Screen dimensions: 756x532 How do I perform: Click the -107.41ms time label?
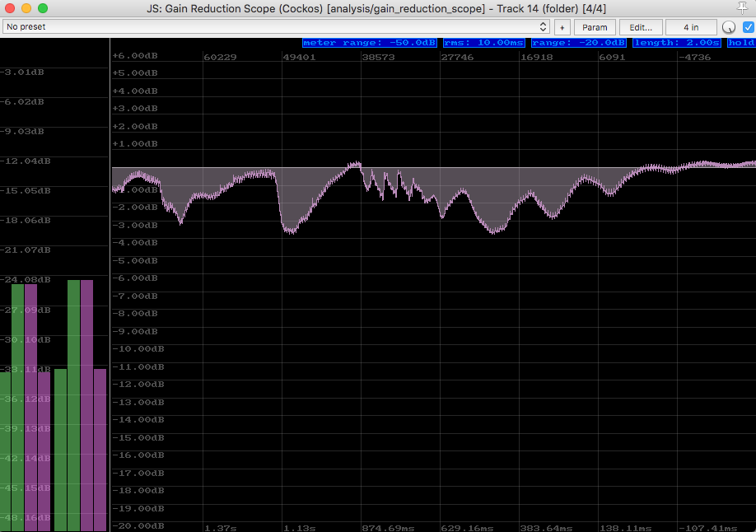pos(707,528)
